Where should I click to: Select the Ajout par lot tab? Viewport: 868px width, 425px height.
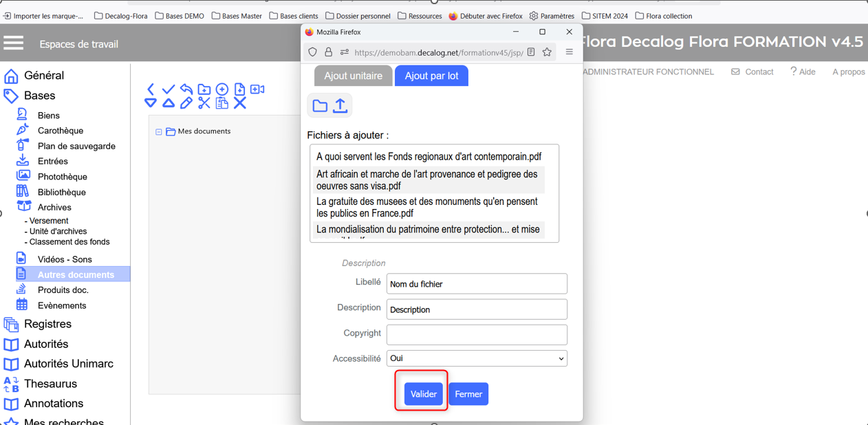point(431,76)
